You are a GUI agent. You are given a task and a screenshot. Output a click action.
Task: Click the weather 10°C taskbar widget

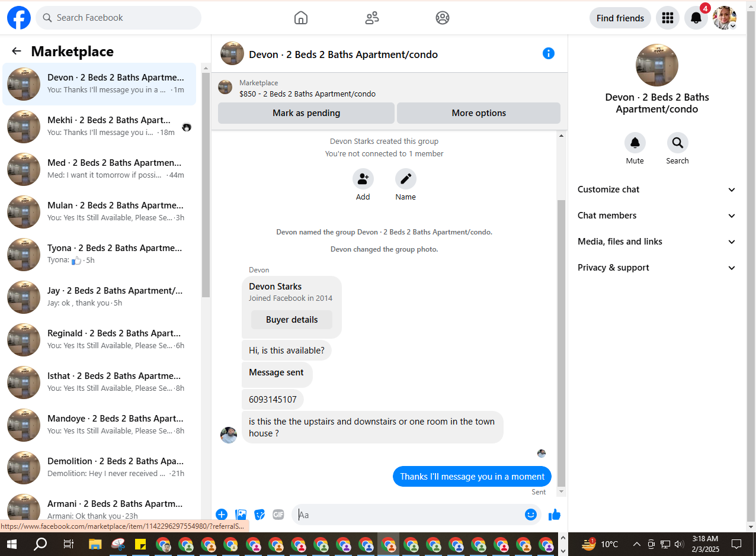pos(600,544)
